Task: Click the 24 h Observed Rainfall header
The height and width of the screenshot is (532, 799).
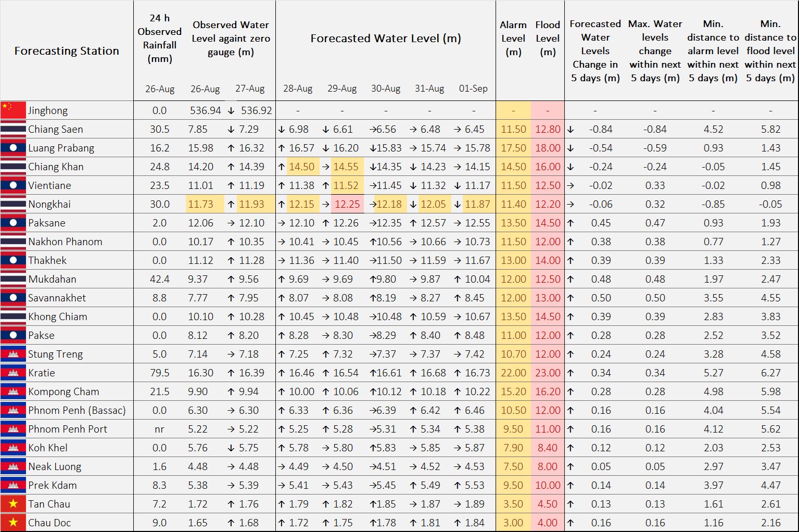Action: click(160, 39)
